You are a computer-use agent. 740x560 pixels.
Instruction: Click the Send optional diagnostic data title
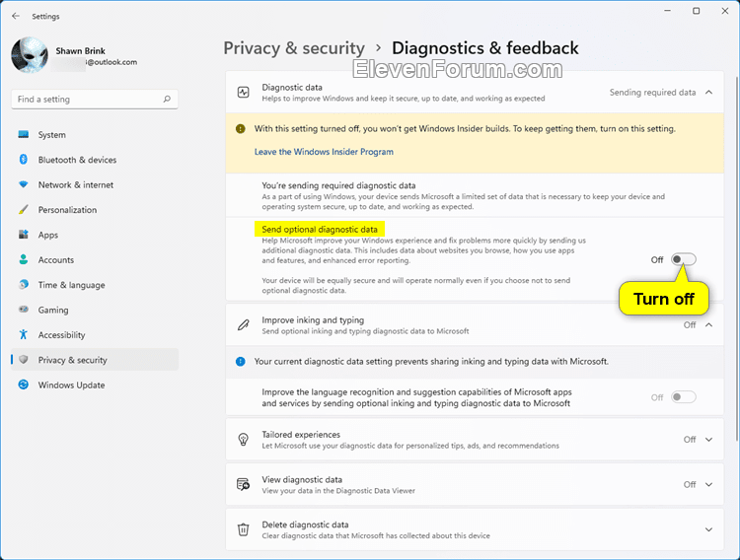click(x=320, y=230)
